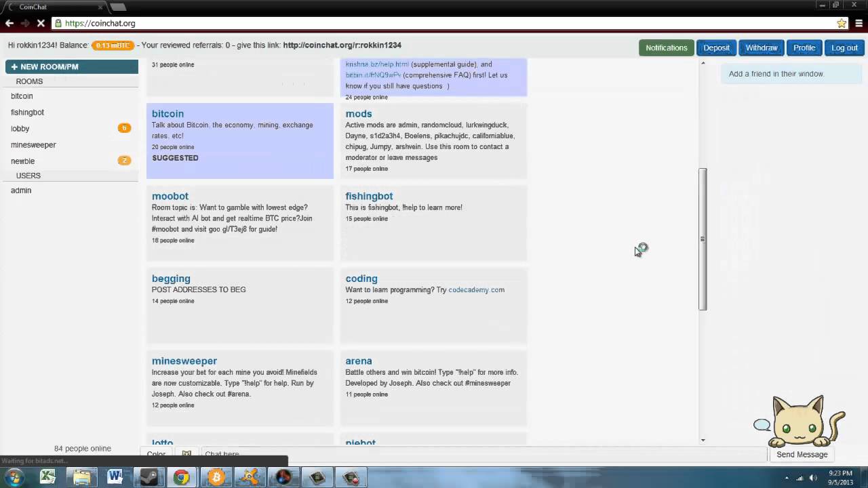This screenshot has width=868, height=488.
Task: Open the Chrome menu icon
Action: [x=859, y=23]
